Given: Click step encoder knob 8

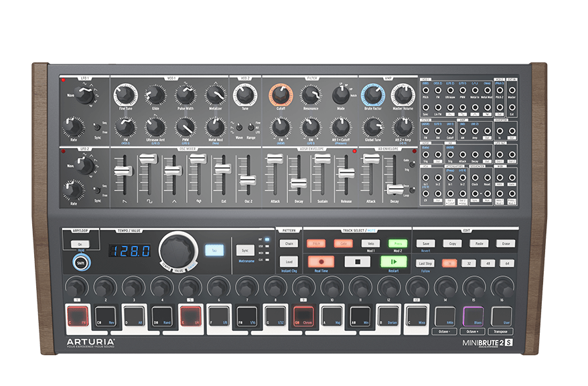Looking at the screenshot, I should [275, 287].
